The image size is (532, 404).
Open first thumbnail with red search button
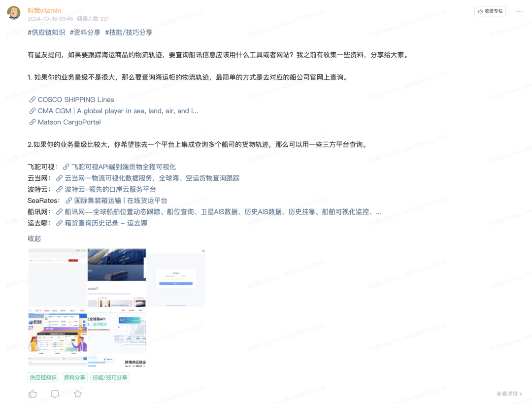(x=57, y=277)
